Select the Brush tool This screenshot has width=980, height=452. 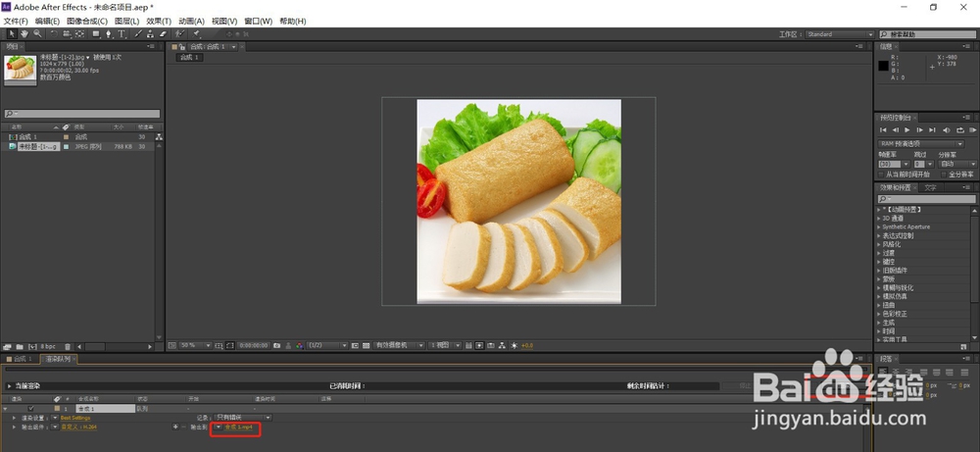pyautogui.click(x=138, y=33)
